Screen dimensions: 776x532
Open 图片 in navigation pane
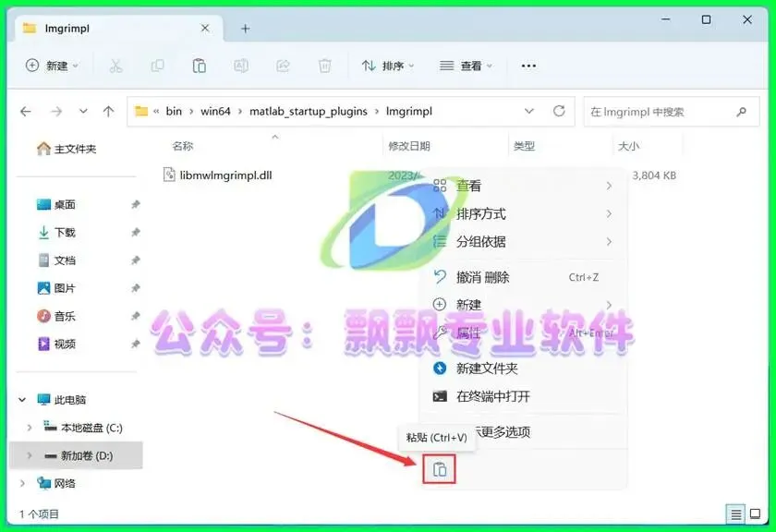tap(56, 288)
